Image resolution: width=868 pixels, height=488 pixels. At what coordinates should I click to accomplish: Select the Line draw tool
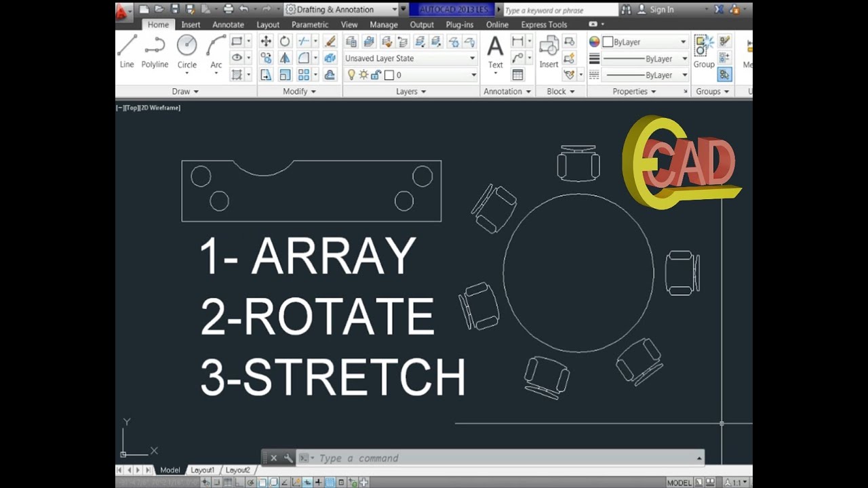pos(126,52)
